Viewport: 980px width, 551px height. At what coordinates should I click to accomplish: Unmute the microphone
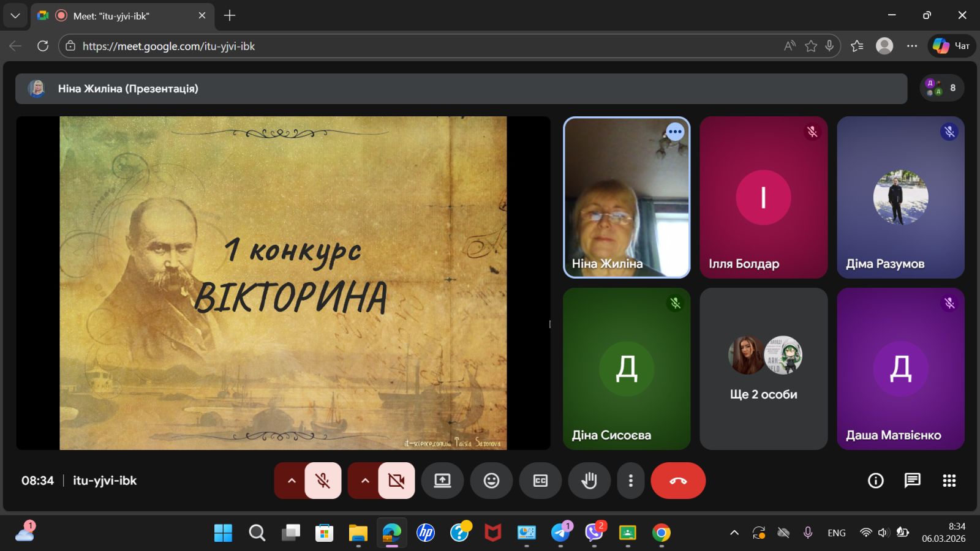(x=323, y=481)
